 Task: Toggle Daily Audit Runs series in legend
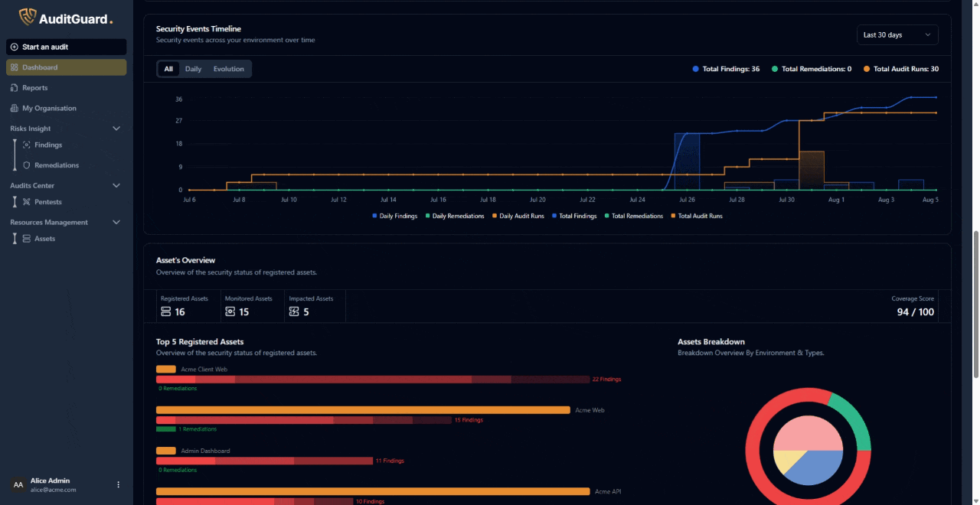click(x=518, y=217)
